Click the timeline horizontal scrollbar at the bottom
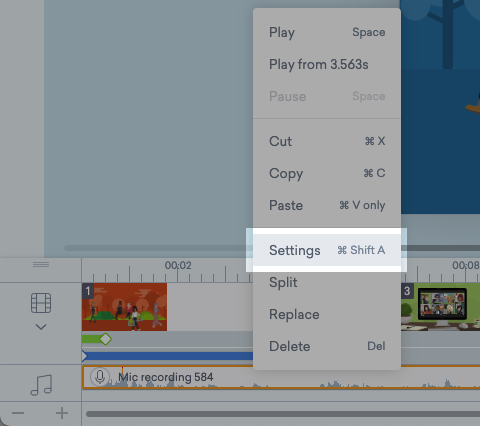The image size is (480, 426). (x=283, y=414)
